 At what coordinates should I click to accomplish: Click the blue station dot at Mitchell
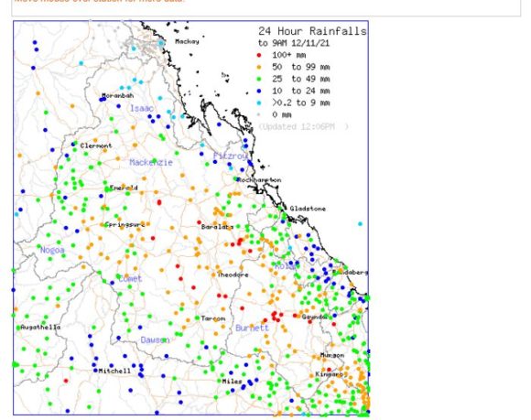click(95, 371)
